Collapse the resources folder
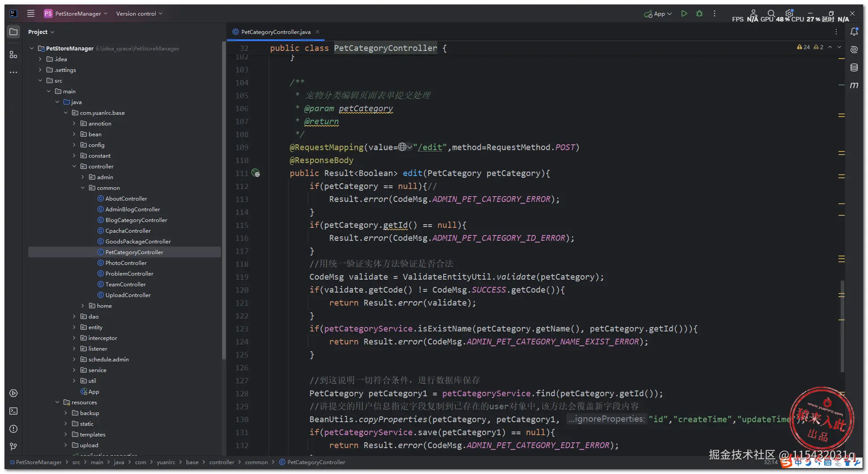The height and width of the screenshot is (474, 868). tap(57, 402)
